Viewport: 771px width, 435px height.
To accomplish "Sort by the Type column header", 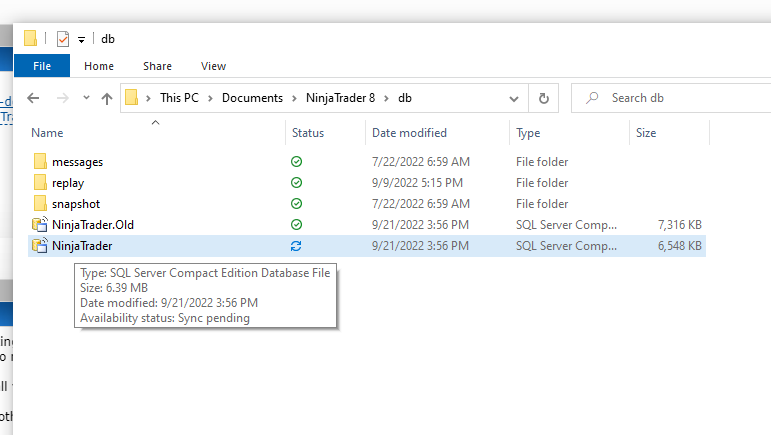I will (528, 133).
